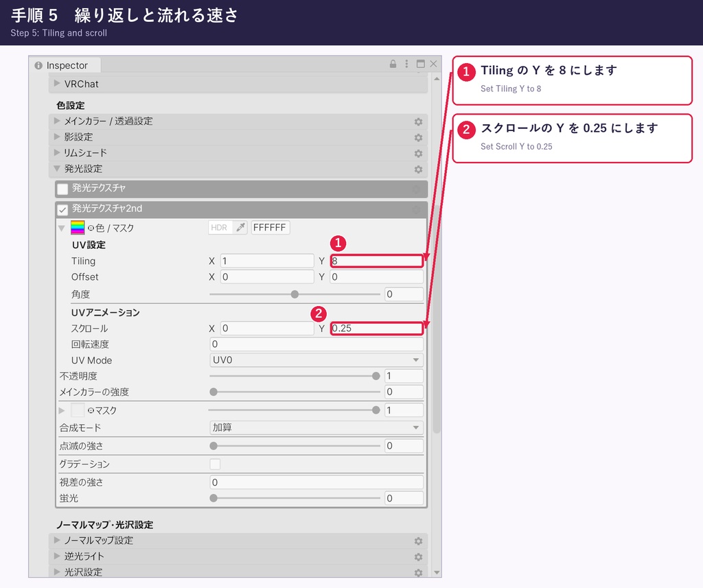Click the 点滅の強さ slider handle
This screenshot has width=703, height=588.
[214, 446]
